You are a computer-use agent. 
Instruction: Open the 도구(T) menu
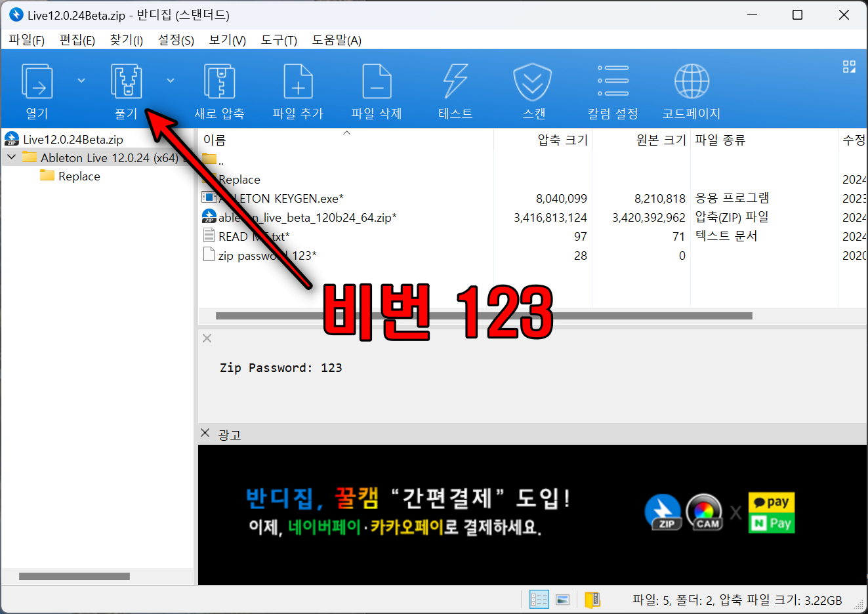(279, 40)
